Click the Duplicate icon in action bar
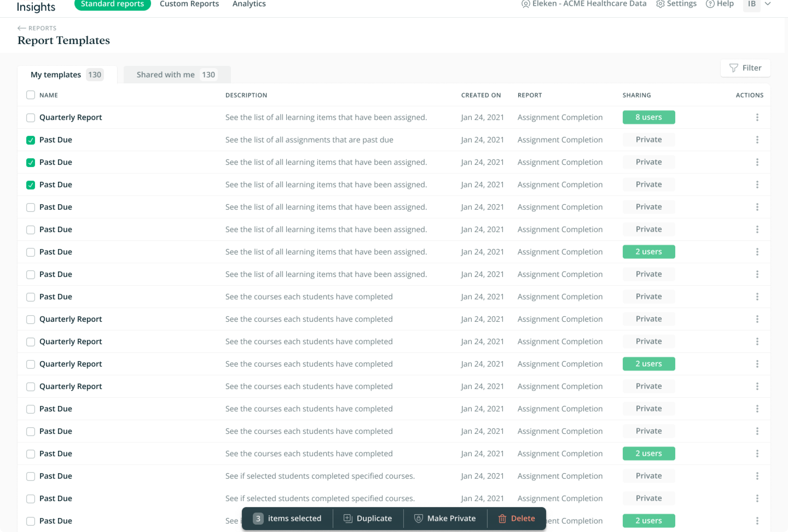The image size is (788, 532). coord(348,518)
